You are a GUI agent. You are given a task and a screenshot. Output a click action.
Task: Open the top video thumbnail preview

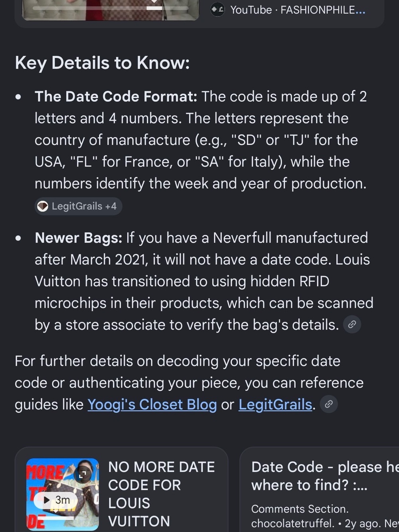111,10
